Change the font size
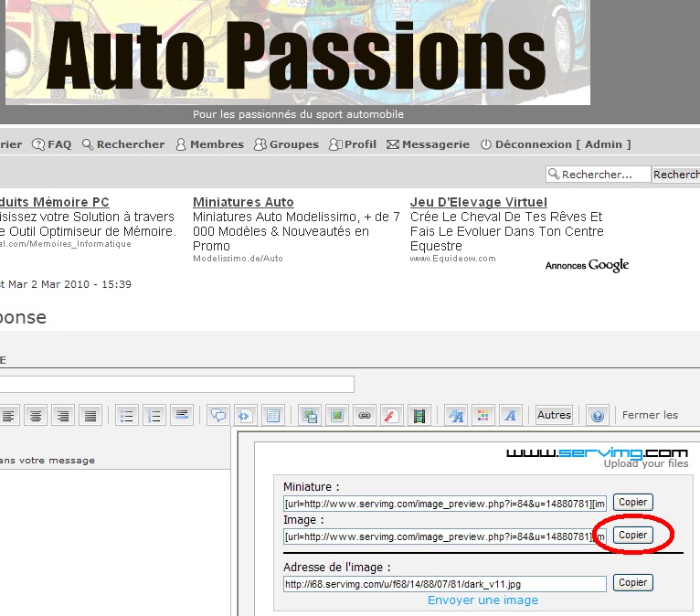The height and width of the screenshot is (616, 700). (x=456, y=416)
